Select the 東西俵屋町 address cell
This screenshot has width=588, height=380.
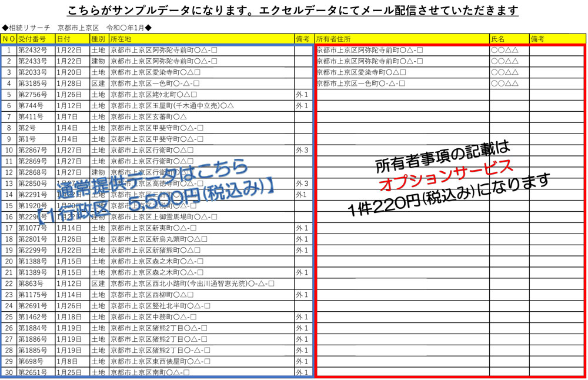coord(201,361)
